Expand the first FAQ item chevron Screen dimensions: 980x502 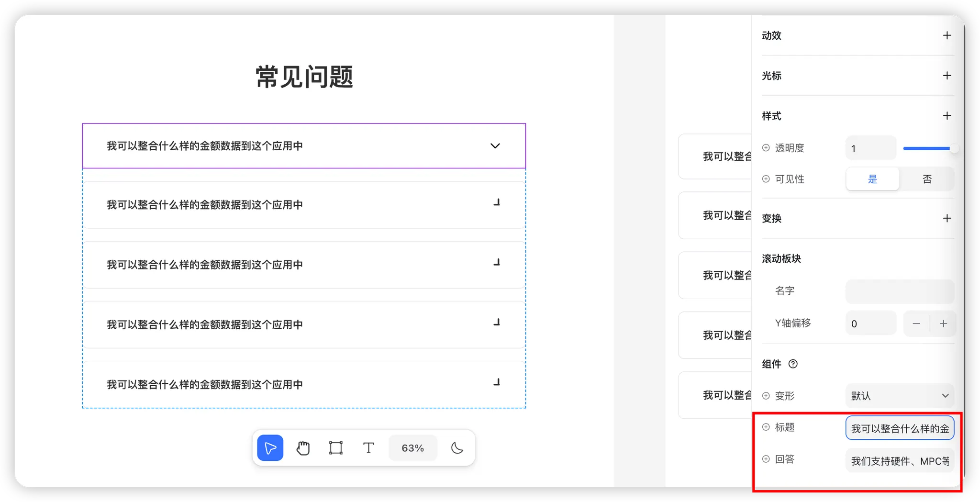point(495,146)
